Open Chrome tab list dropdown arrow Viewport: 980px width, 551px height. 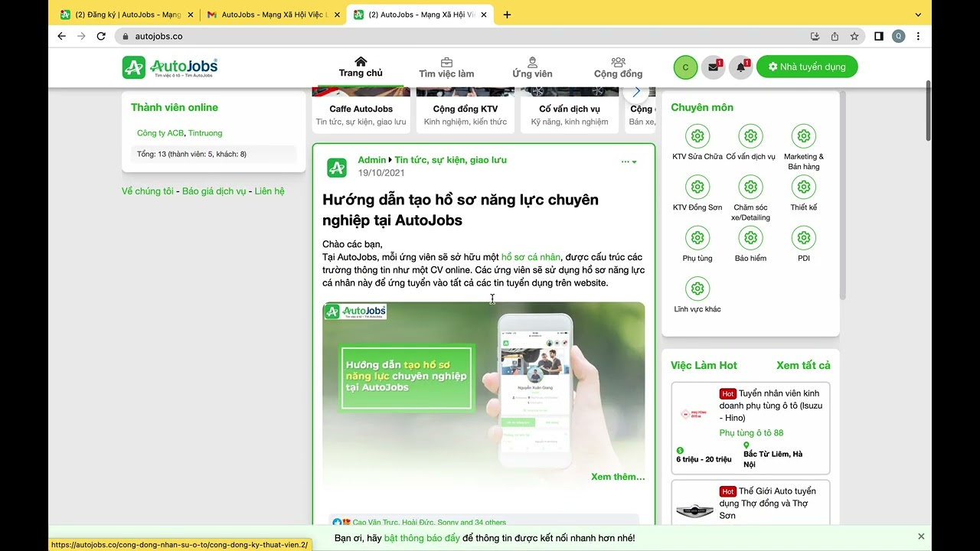point(918,15)
